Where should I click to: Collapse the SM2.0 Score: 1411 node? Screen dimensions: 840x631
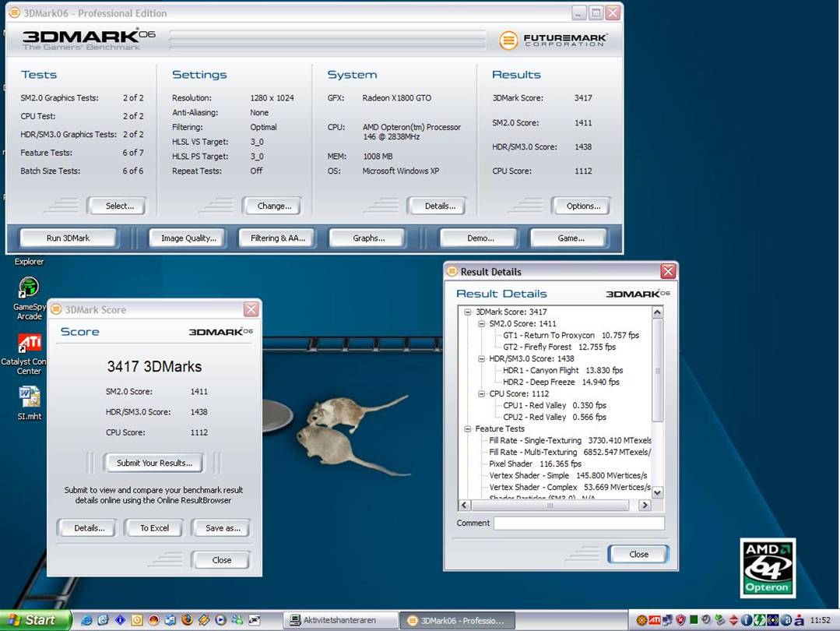point(481,324)
